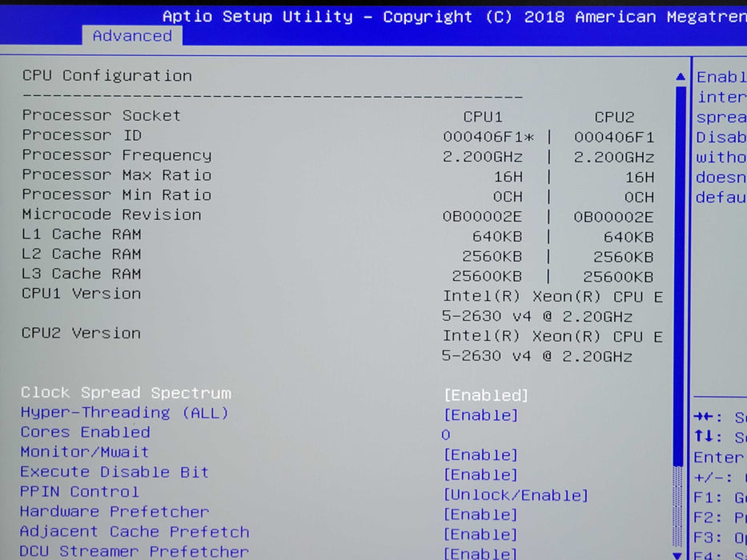Select Monitor/Mwait setting

[85, 452]
